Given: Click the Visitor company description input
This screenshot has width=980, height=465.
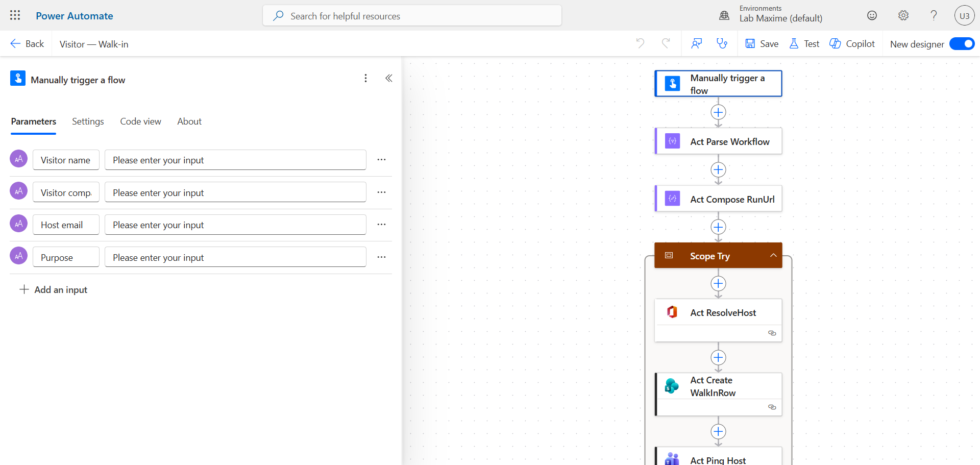Looking at the screenshot, I should [235, 192].
